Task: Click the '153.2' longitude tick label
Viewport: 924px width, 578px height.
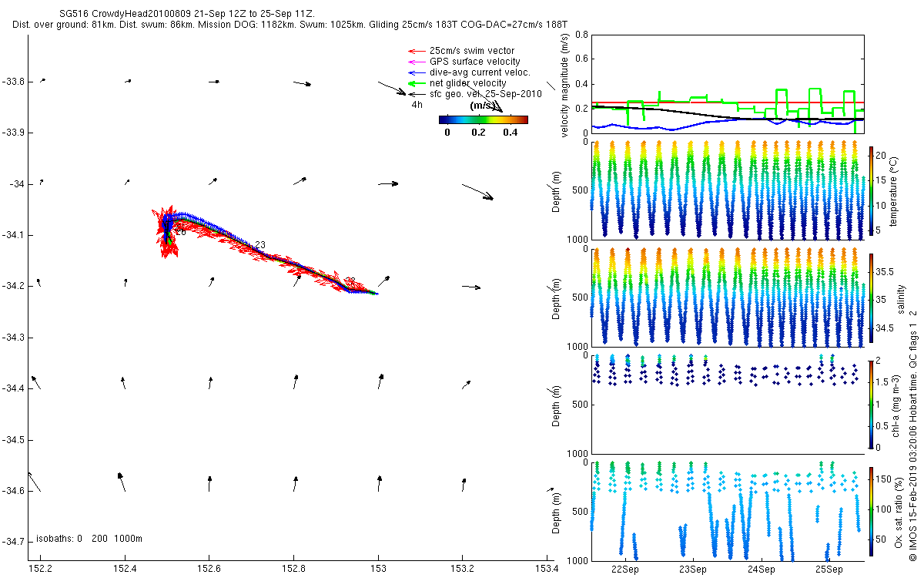Action: pos(463,570)
